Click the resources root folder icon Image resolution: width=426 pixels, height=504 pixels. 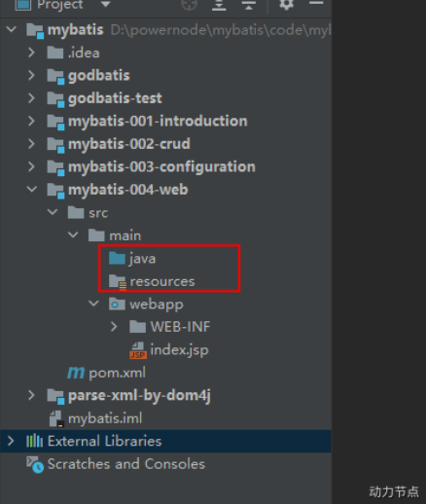click(x=118, y=282)
